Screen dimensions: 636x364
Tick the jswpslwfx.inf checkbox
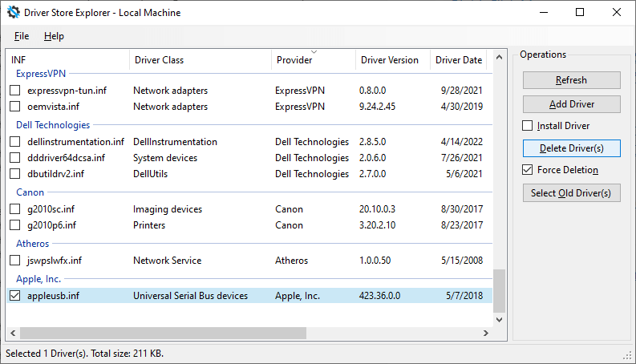15,261
